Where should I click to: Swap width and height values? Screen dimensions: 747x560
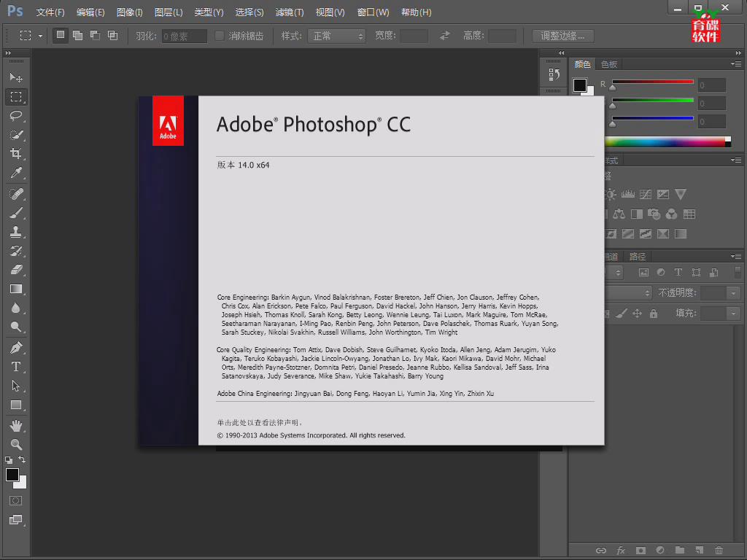[444, 36]
